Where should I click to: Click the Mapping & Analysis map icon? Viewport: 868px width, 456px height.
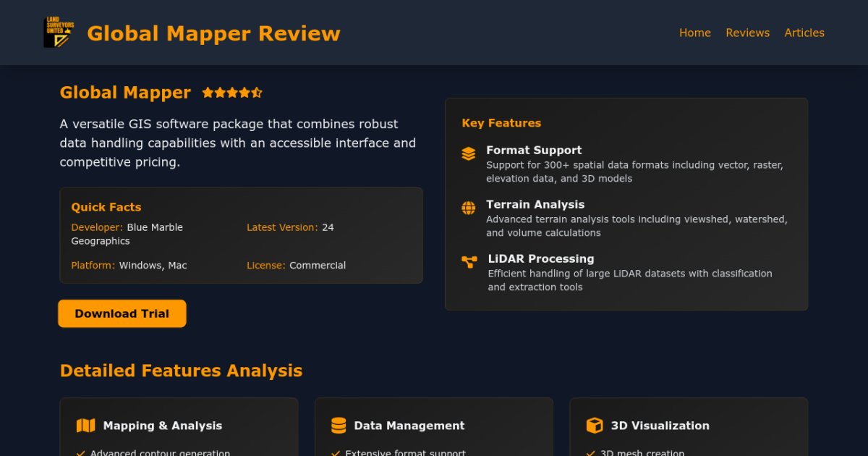(85, 426)
